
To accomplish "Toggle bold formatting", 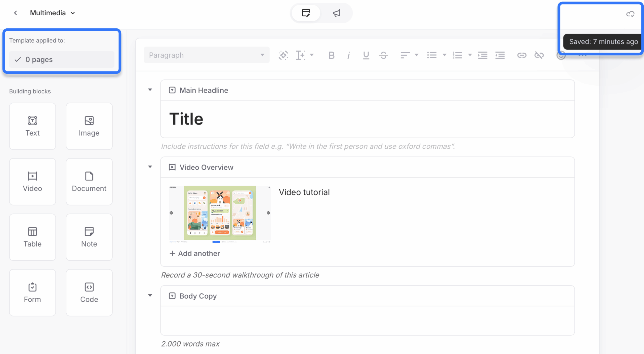I will click(332, 55).
